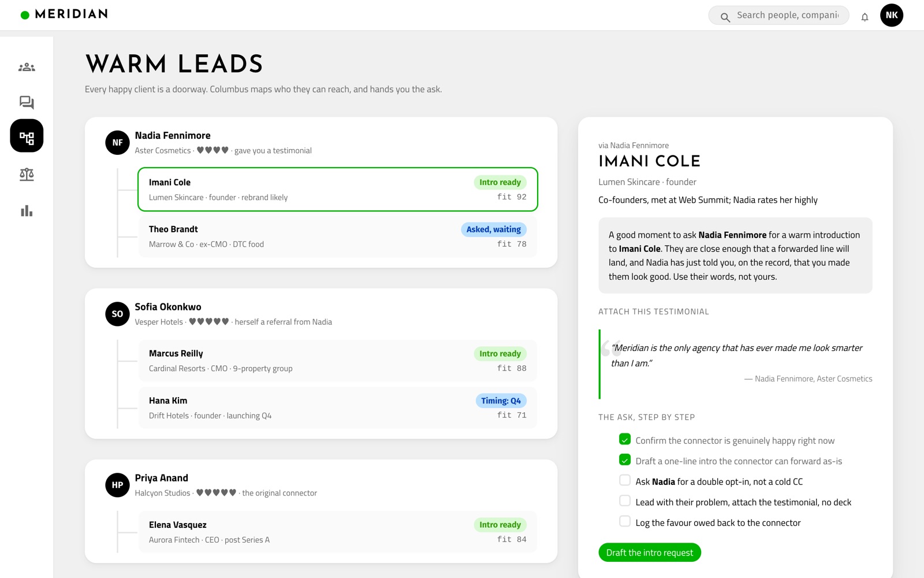Click Intro ready badge on Marcus Reilly
This screenshot has height=578, width=924.
pos(500,354)
